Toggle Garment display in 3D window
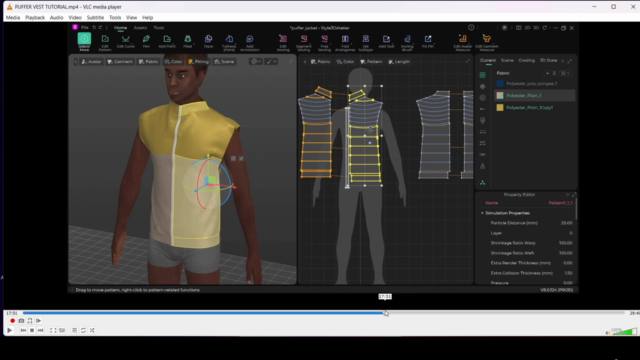 [120, 62]
